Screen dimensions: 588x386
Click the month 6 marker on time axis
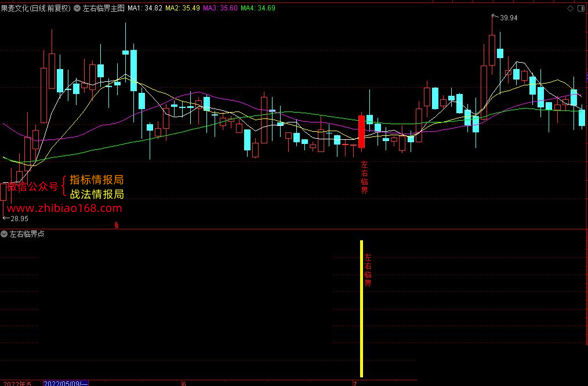[x=184, y=383]
